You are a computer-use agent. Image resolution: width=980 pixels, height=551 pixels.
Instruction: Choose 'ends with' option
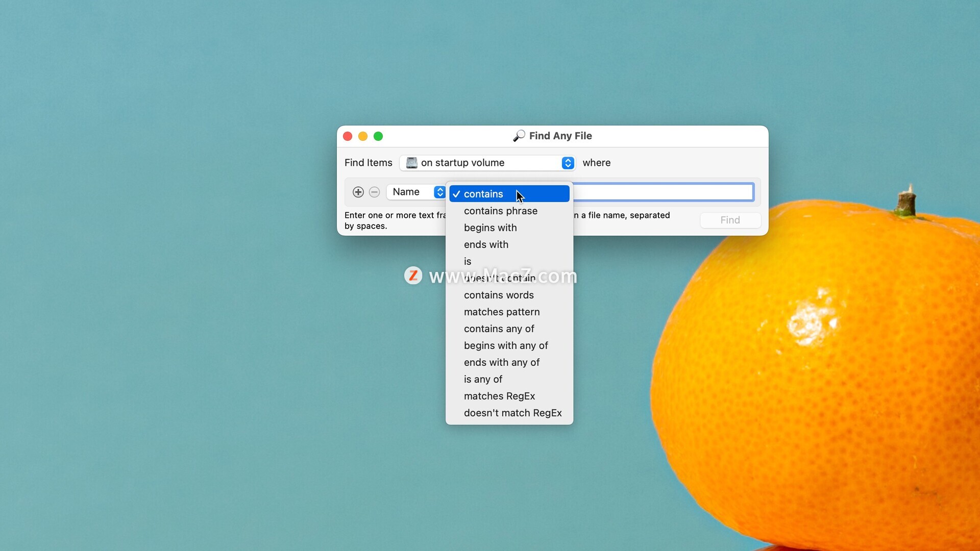(509, 244)
